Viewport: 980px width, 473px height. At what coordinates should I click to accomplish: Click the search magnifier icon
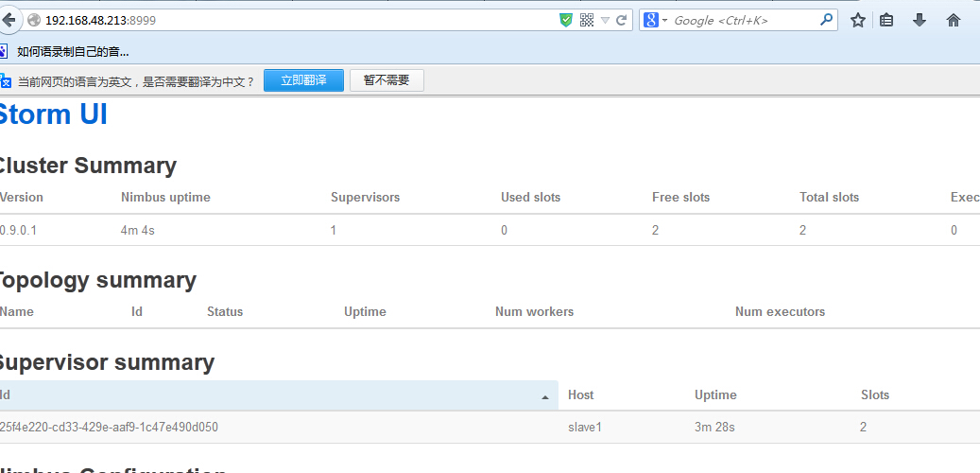[826, 20]
